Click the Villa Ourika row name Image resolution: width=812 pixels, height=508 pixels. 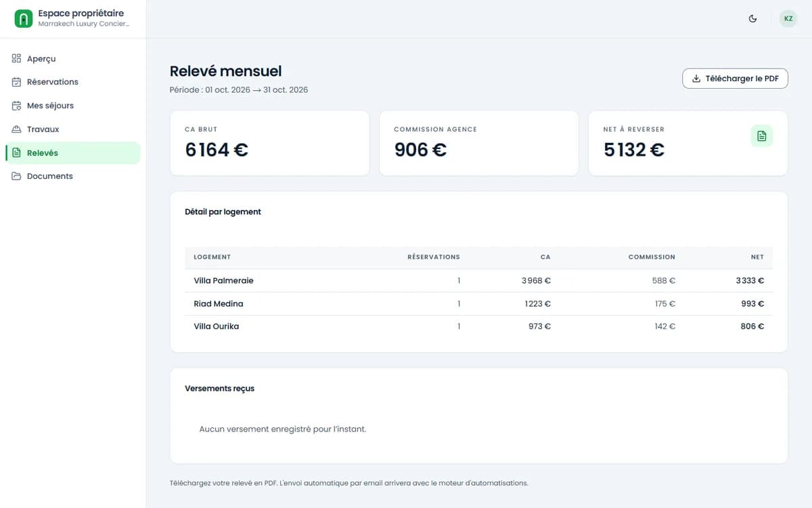[x=217, y=326]
